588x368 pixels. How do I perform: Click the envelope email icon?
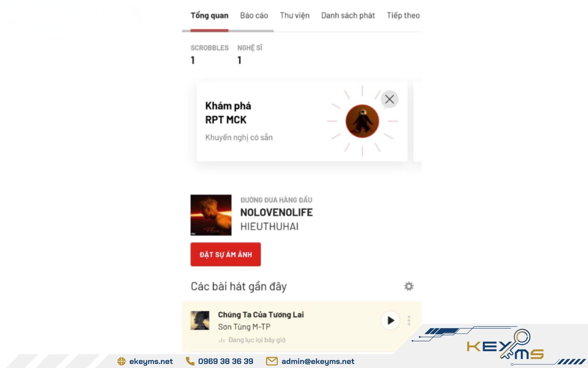[272, 361]
